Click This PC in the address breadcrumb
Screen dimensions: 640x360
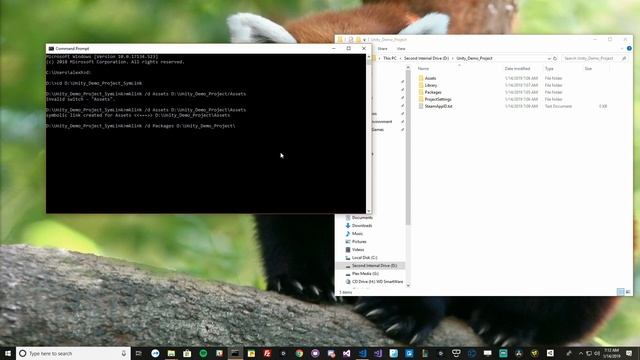click(x=390, y=58)
